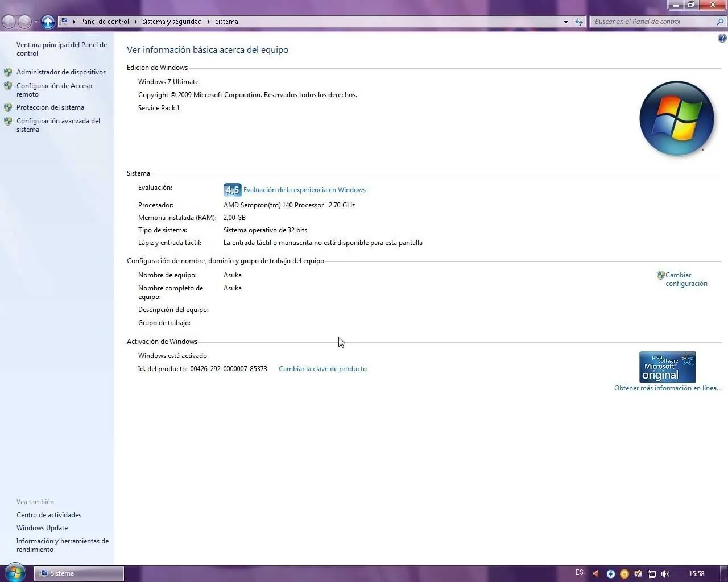728x582 pixels.
Task: Go to 'Sistema y seguridad' breadcrumb
Action: (172, 22)
